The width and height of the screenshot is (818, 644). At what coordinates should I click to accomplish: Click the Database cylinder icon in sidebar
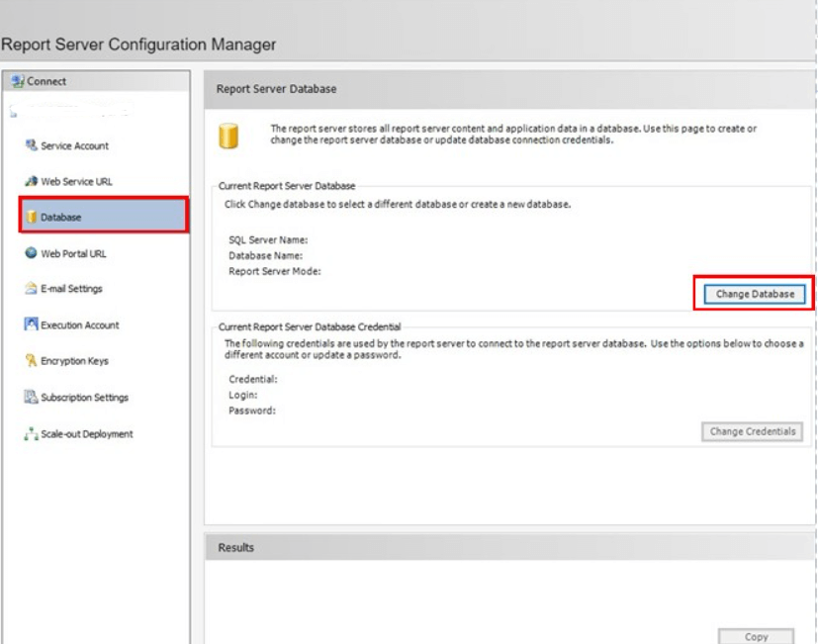point(31,218)
